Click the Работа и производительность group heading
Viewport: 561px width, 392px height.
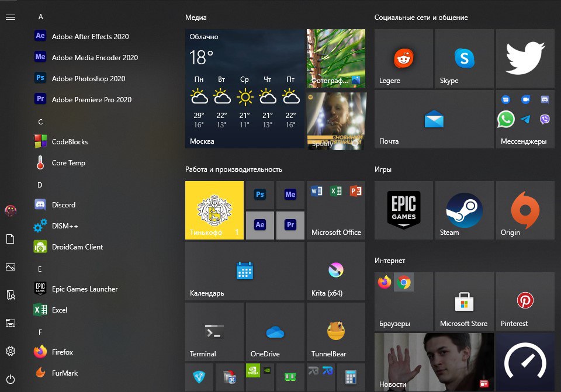pos(234,169)
